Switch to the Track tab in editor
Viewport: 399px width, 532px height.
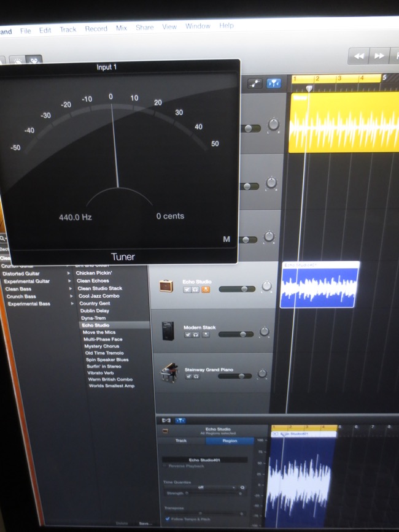point(181,441)
